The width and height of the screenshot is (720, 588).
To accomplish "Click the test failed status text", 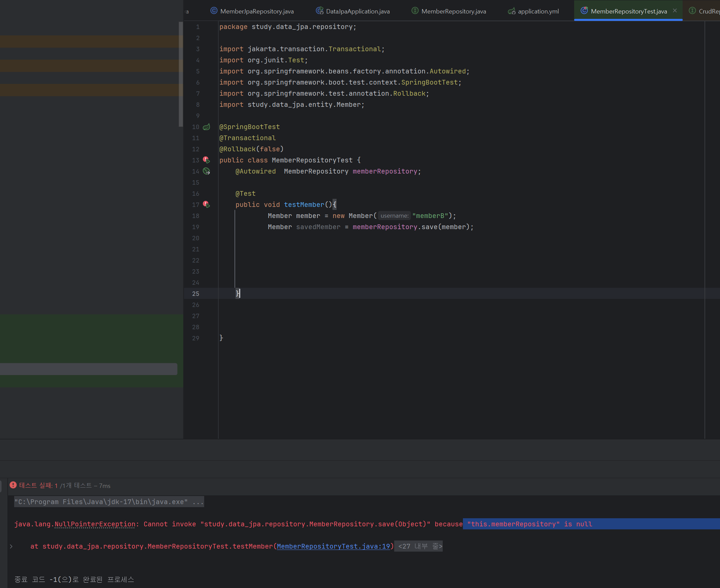I will click(65, 485).
